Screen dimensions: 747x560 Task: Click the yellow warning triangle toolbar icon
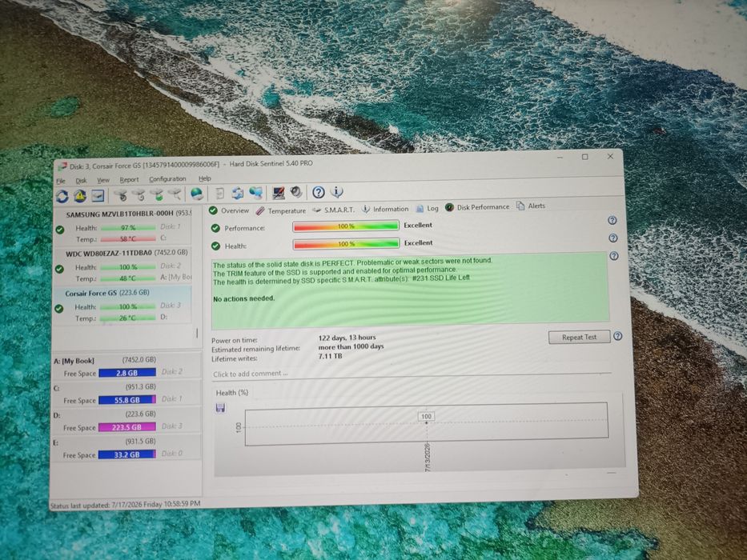[79, 196]
